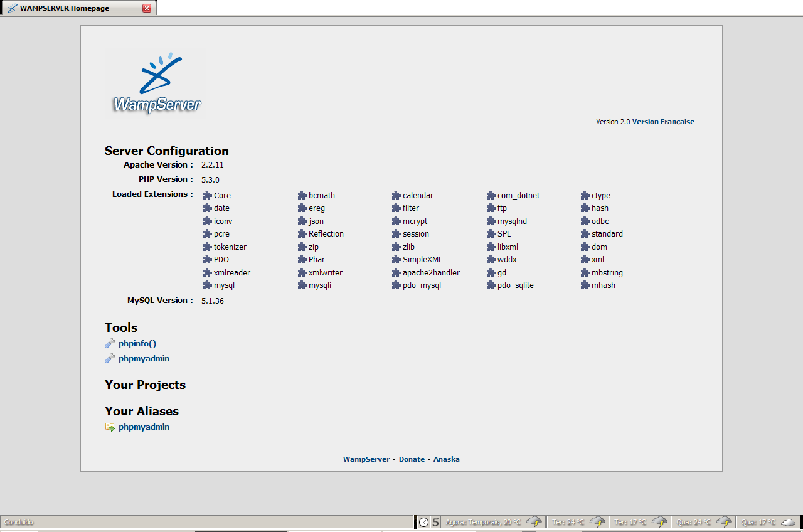This screenshot has width=803, height=532.
Task: Click the clock icon in status bar
Action: (424, 522)
